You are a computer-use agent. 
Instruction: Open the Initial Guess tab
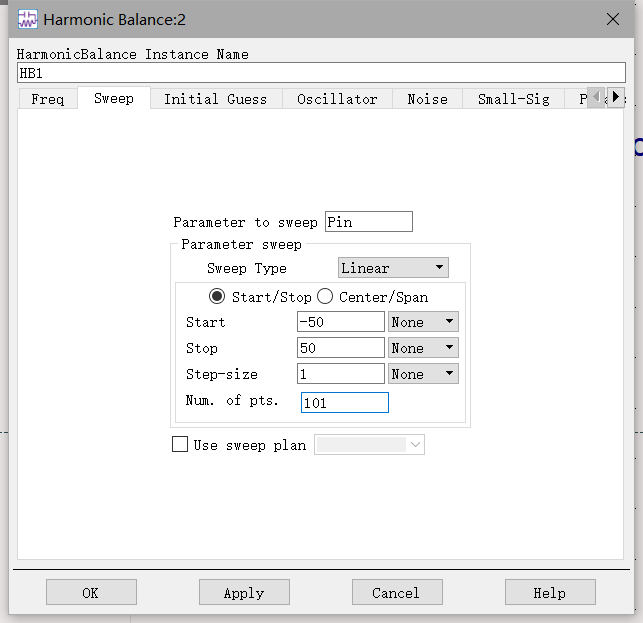coord(216,99)
